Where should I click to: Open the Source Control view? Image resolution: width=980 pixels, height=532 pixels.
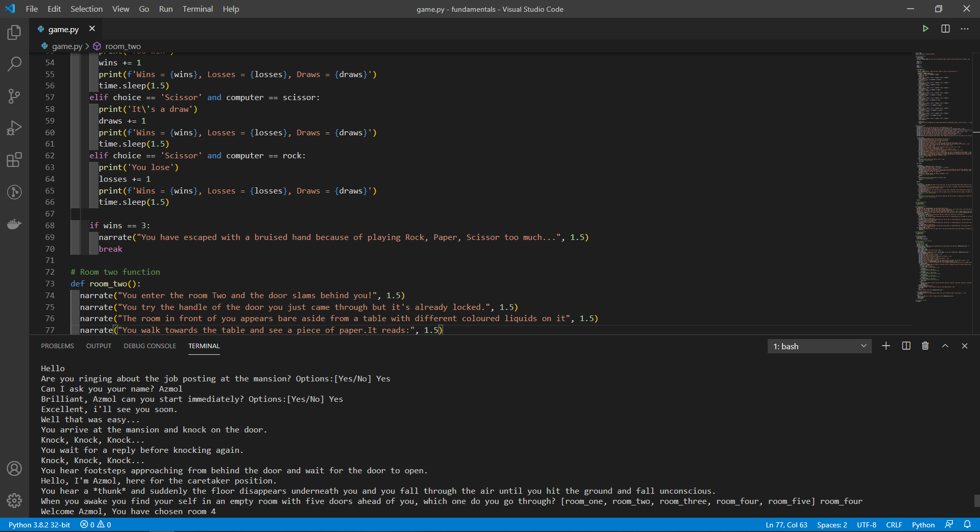coord(14,96)
